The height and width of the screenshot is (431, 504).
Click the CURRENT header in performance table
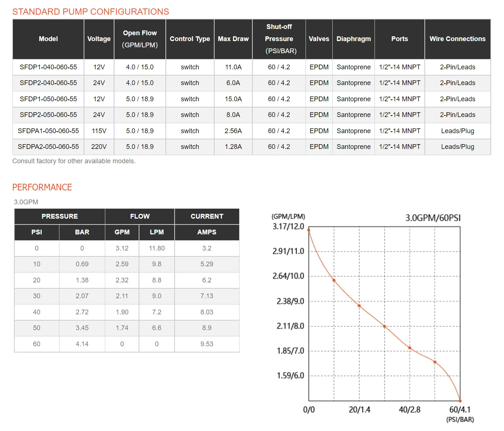tap(207, 216)
